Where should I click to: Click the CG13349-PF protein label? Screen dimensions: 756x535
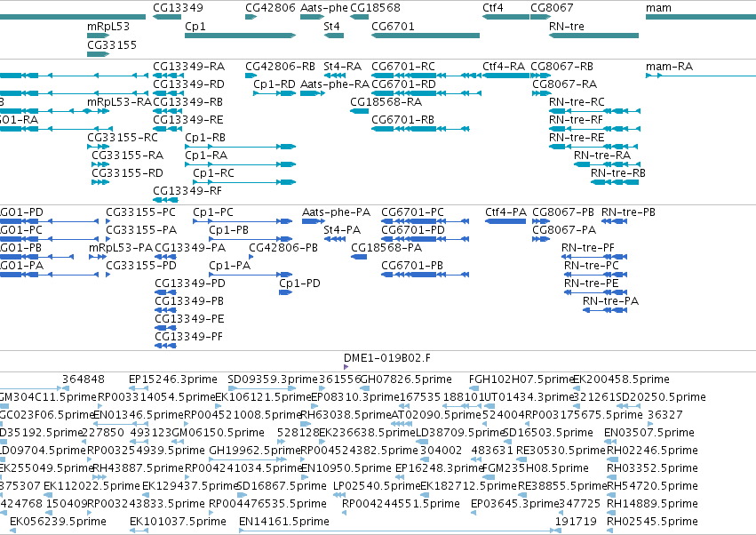point(189,337)
